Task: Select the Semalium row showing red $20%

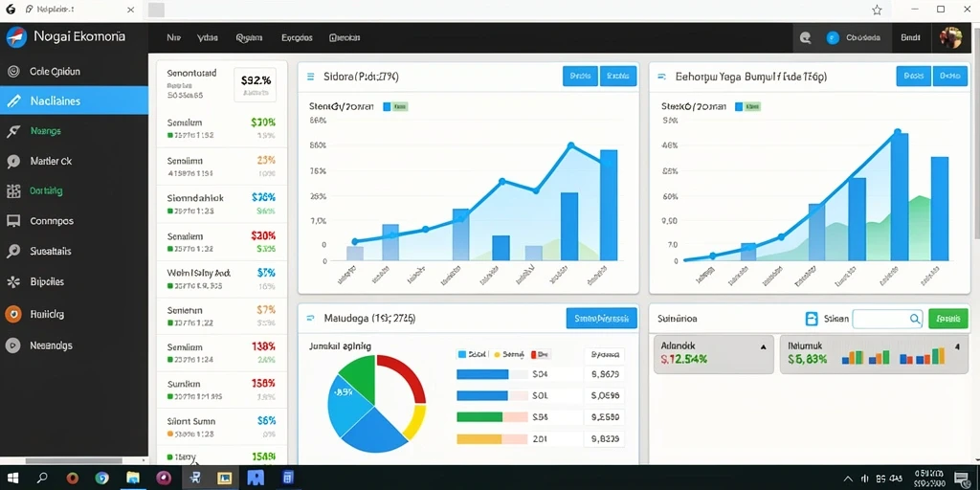Action: coord(222,242)
